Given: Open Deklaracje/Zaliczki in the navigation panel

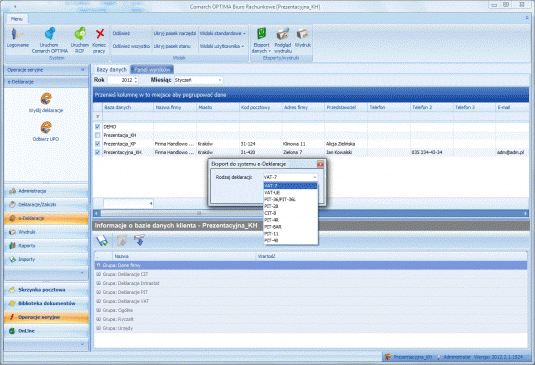Looking at the screenshot, I should (46, 205).
